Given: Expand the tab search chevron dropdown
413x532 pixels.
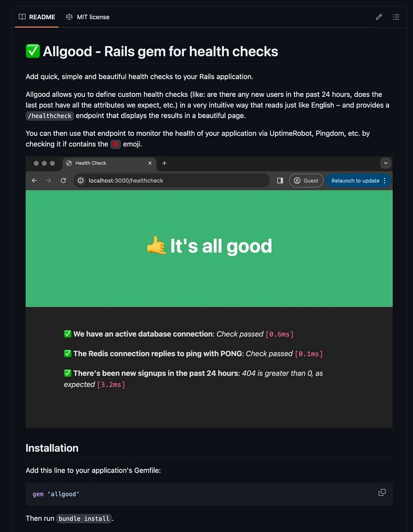Looking at the screenshot, I should click(385, 163).
